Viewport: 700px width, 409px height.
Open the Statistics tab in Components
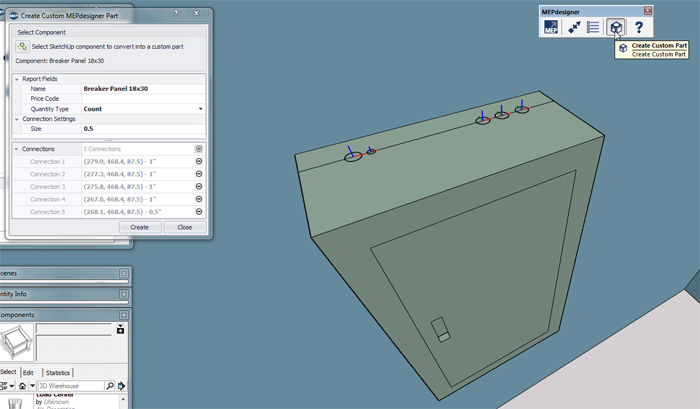click(x=57, y=372)
